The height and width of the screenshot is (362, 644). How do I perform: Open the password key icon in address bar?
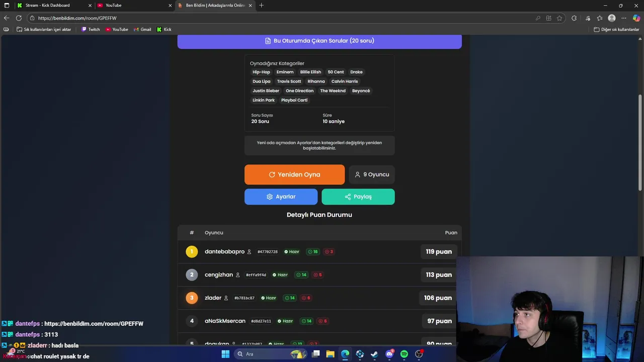(538, 18)
